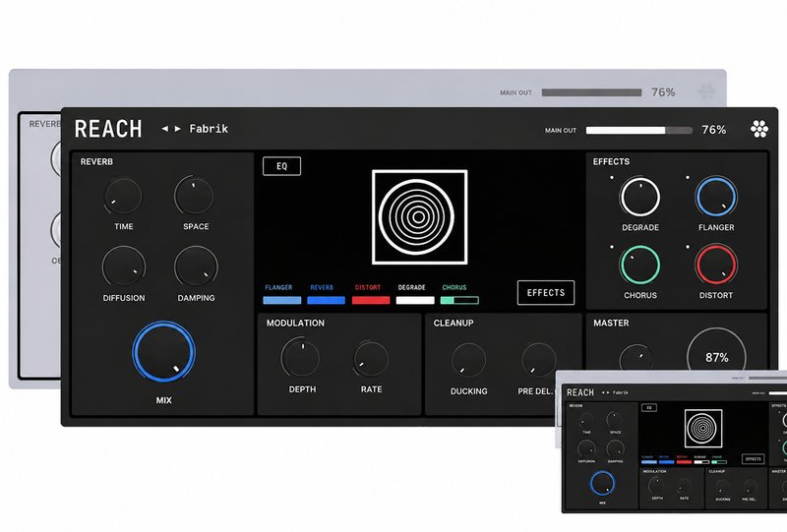Viewport: 787px width, 532px height.
Task: Toggle the FLANGER effect enable dot
Action: 687,178
